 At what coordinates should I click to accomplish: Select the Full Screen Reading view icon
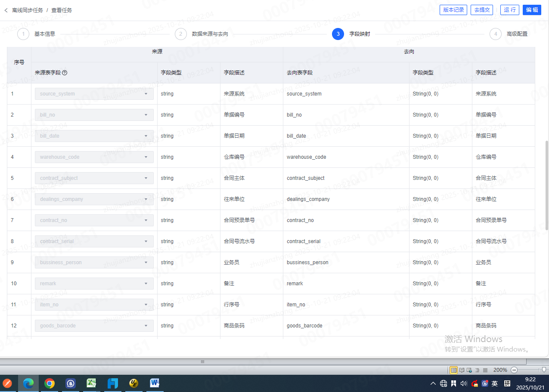click(x=462, y=370)
